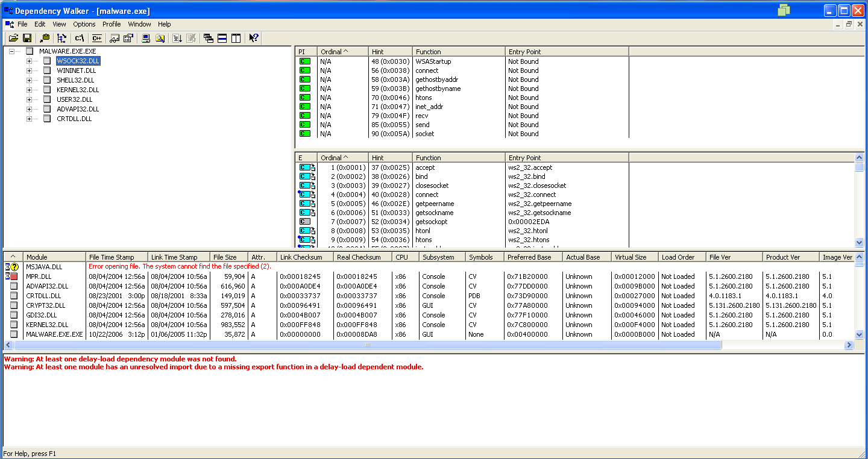This screenshot has width=868, height=459.
Task: Sort imports by the Function column header
Action: coord(459,52)
